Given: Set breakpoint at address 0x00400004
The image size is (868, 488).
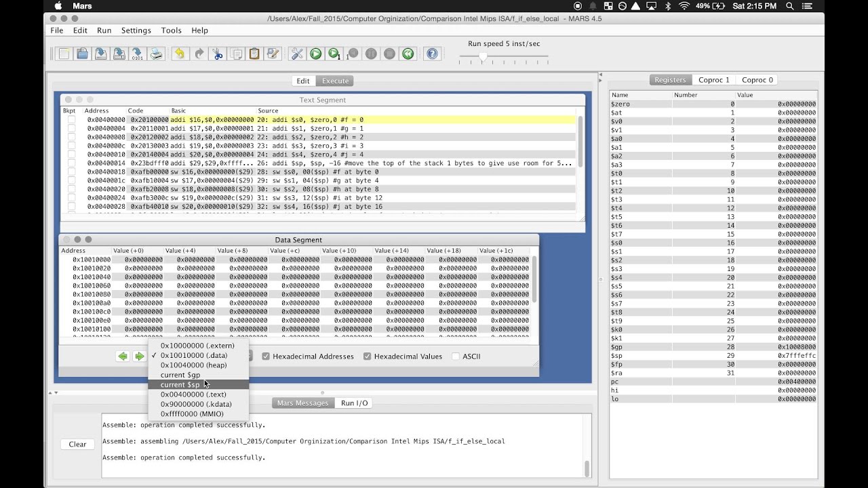Looking at the screenshot, I should pos(71,129).
